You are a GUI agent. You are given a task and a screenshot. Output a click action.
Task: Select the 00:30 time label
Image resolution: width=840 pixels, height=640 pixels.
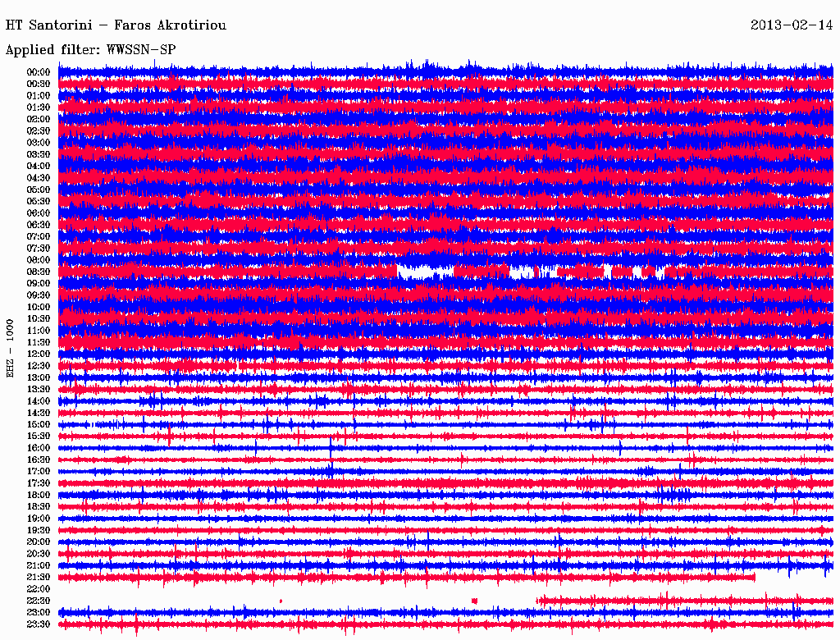39,85
